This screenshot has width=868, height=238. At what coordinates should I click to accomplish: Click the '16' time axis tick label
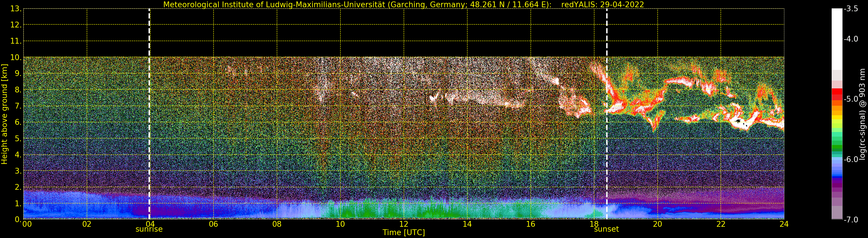[x=531, y=224]
